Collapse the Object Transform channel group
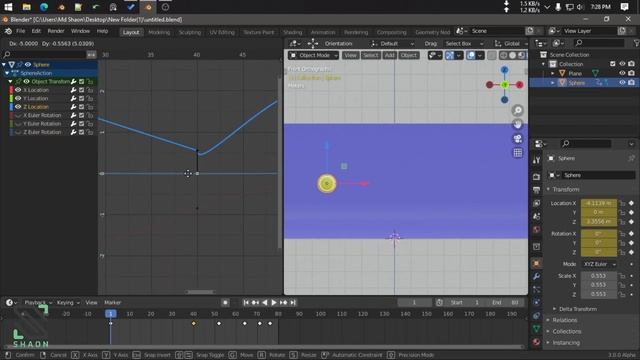This screenshot has width=640, height=360. (10, 82)
